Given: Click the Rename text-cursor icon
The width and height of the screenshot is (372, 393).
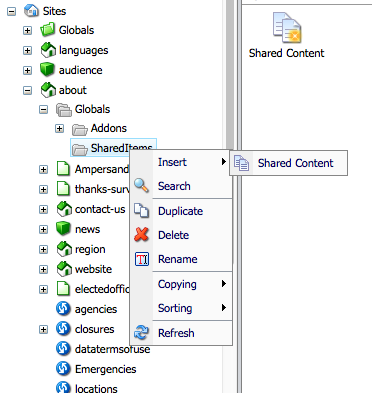Looking at the screenshot, I should [142, 259].
